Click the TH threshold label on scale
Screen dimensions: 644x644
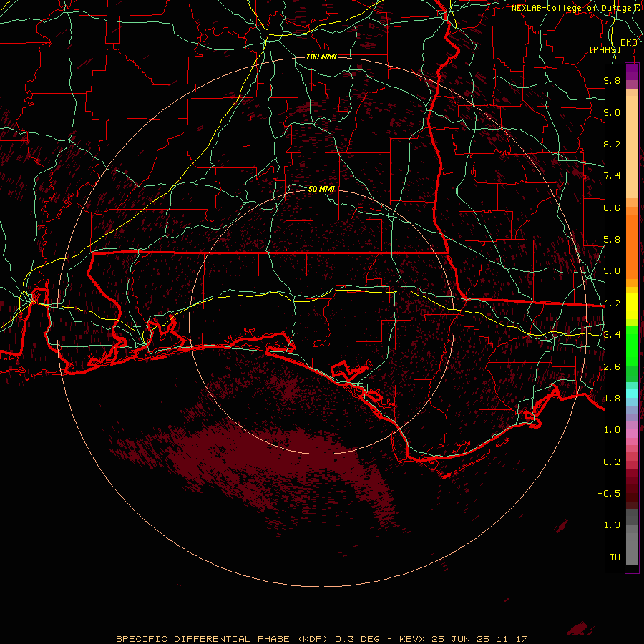615,557
